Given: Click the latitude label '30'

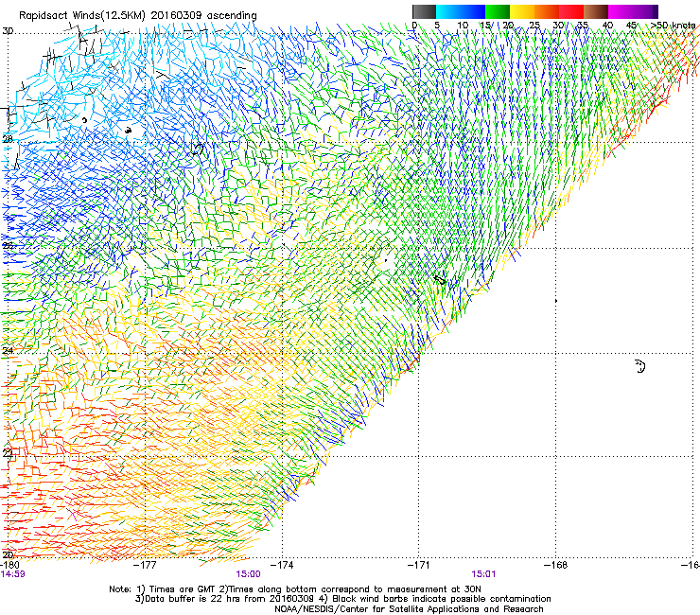Looking at the screenshot, I should coord(8,31).
